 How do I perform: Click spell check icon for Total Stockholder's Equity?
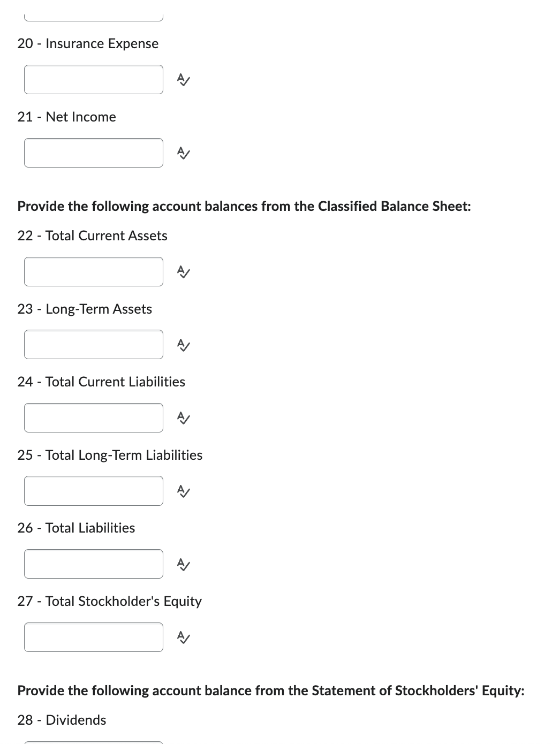point(183,637)
